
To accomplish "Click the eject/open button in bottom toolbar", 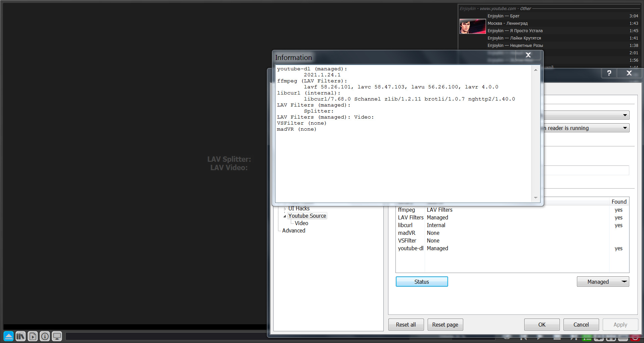I will click(x=9, y=336).
